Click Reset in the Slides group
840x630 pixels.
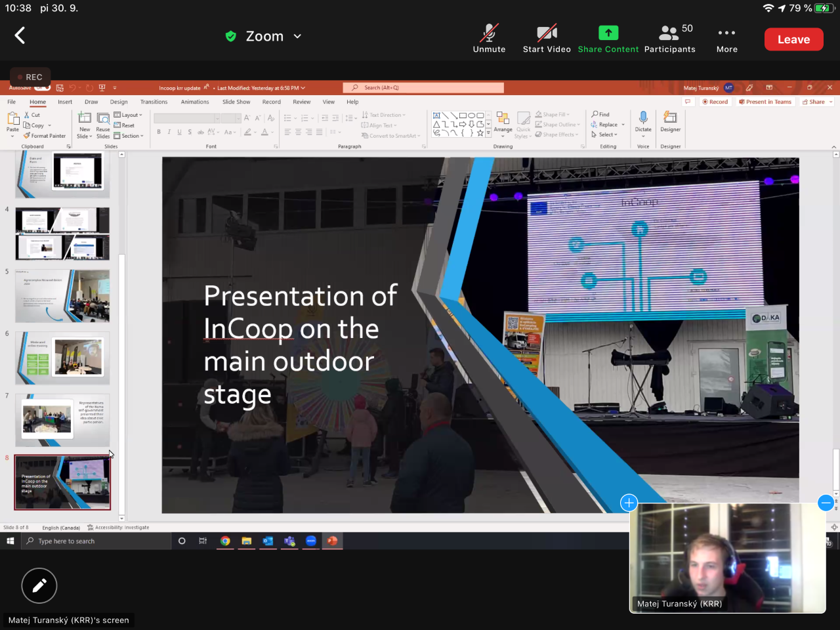click(124, 125)
